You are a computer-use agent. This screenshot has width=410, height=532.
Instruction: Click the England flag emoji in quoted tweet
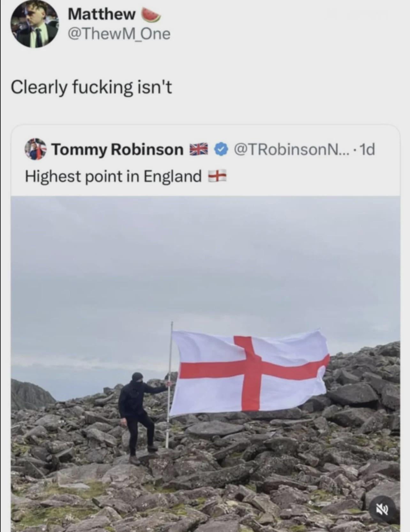pos(217,176)
